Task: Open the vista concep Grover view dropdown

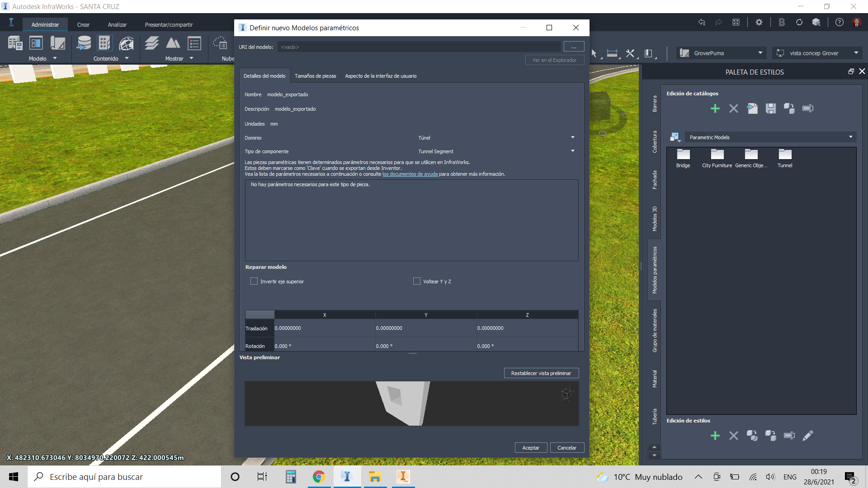Action: coord(817,53)
